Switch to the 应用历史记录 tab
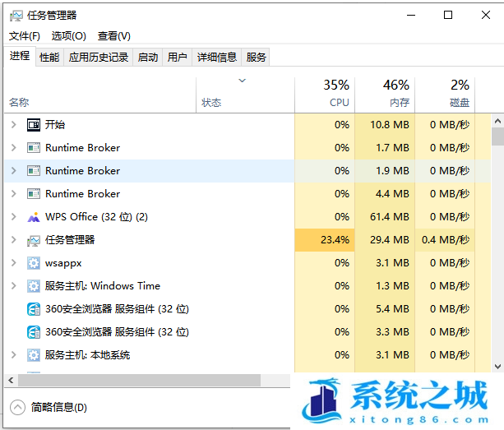Viewport: 504px width, 430px height. click(99, 58)
